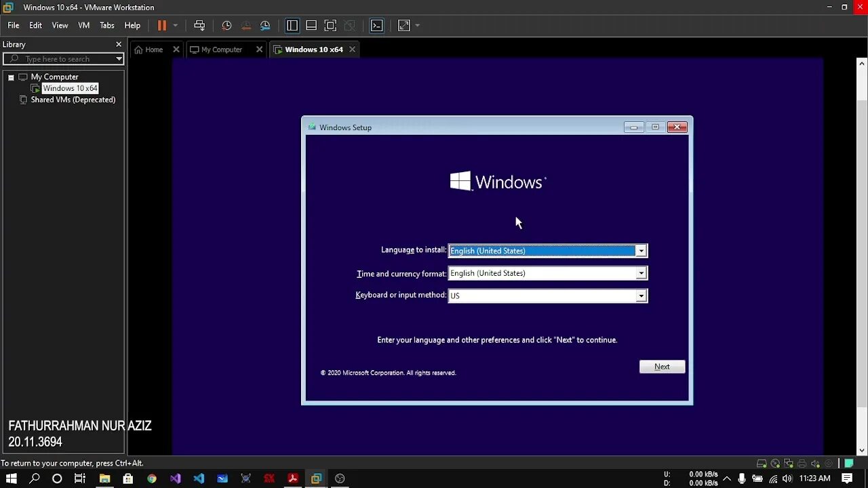868x488 pixels.
Task: Click the CD/DVD device status icon
Action: 775,464
